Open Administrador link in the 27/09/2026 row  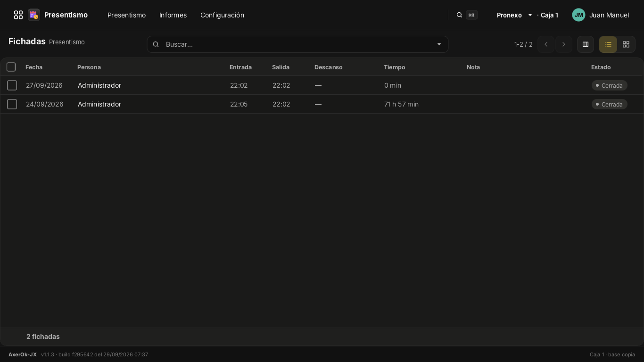pyautogui.click(x=99, y=85)
